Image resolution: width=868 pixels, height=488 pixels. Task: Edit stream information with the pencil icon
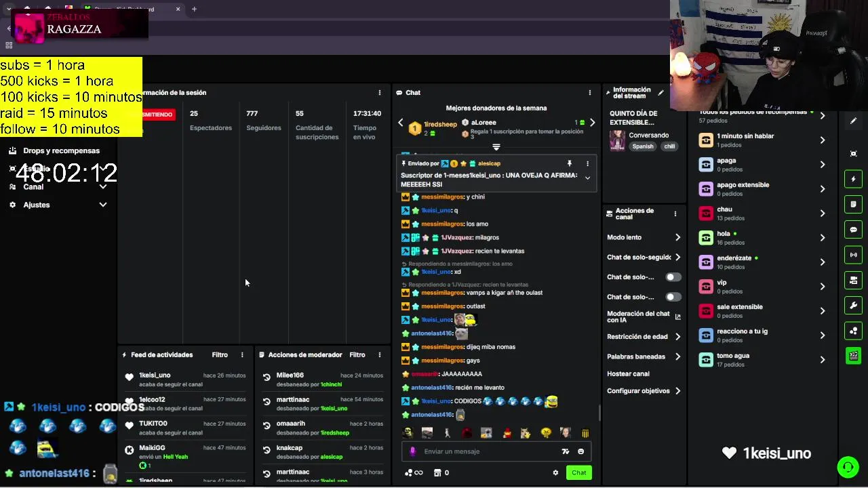(660, 93)
